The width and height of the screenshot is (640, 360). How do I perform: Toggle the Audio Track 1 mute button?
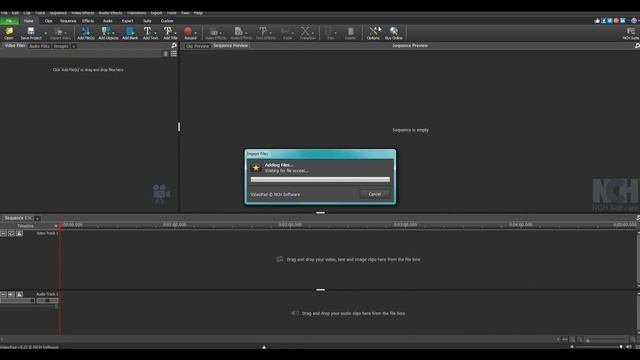(x=11, y=294)
